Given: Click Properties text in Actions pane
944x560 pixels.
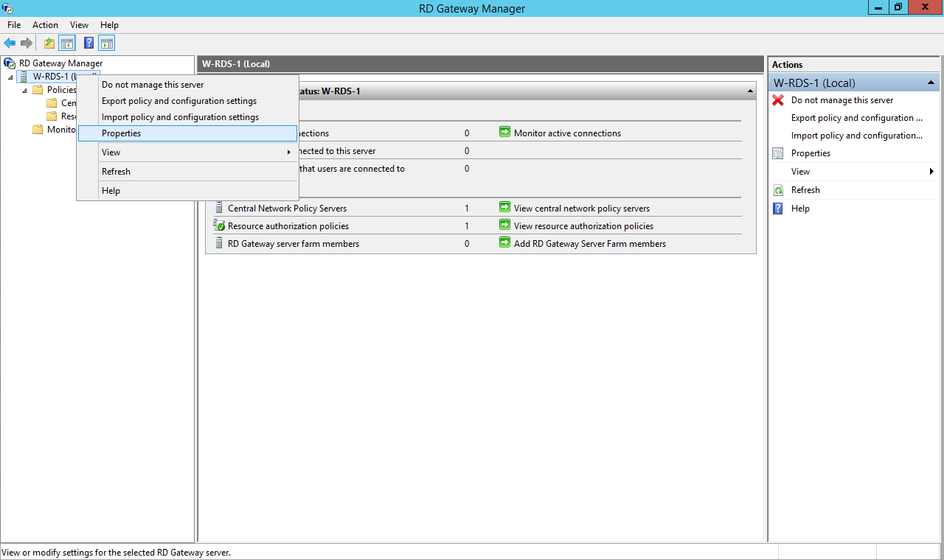Looking at the screenshot, I should 811,153.
